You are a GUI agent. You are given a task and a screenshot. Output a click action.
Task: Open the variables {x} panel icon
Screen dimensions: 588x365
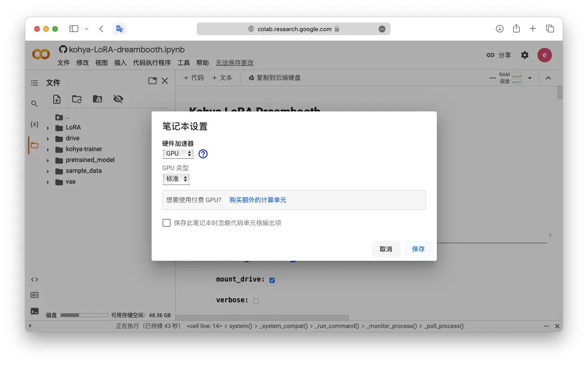click(x=34, y=124)
